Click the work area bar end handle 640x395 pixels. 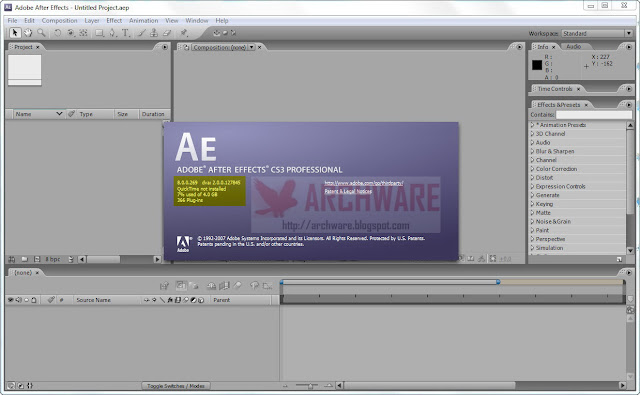[x=498, y=282]
